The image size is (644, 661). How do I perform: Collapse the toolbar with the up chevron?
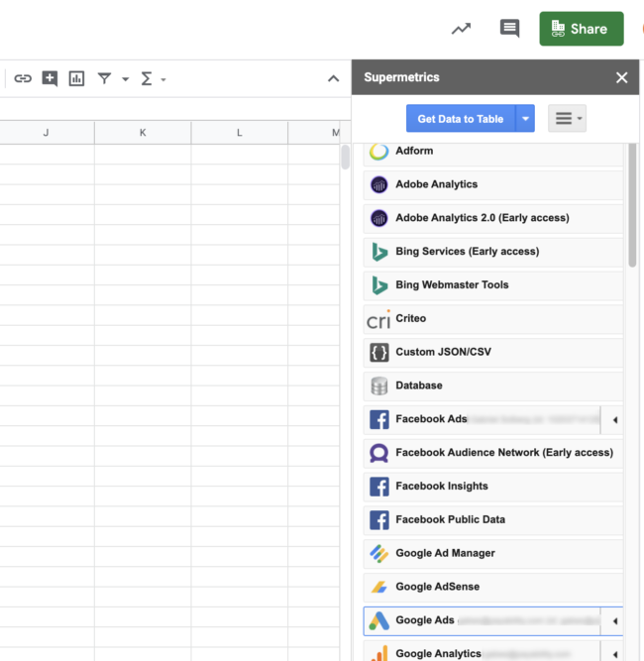pyautogui.click(x=333, y=78)
